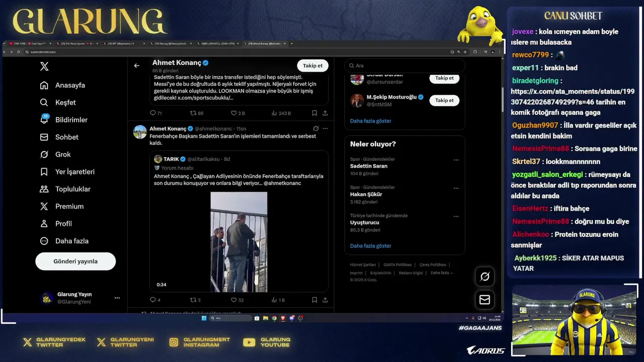The height and width of the screenshot is (362, 644).
Task: Click the browser address bar x.com/ahmetkonanc
Action: click(236, 52)
